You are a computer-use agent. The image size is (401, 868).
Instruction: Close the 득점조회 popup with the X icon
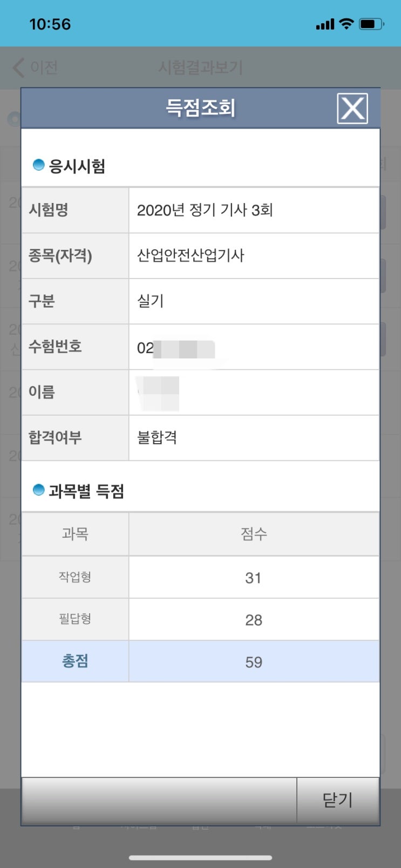click(x=352, y=109)
